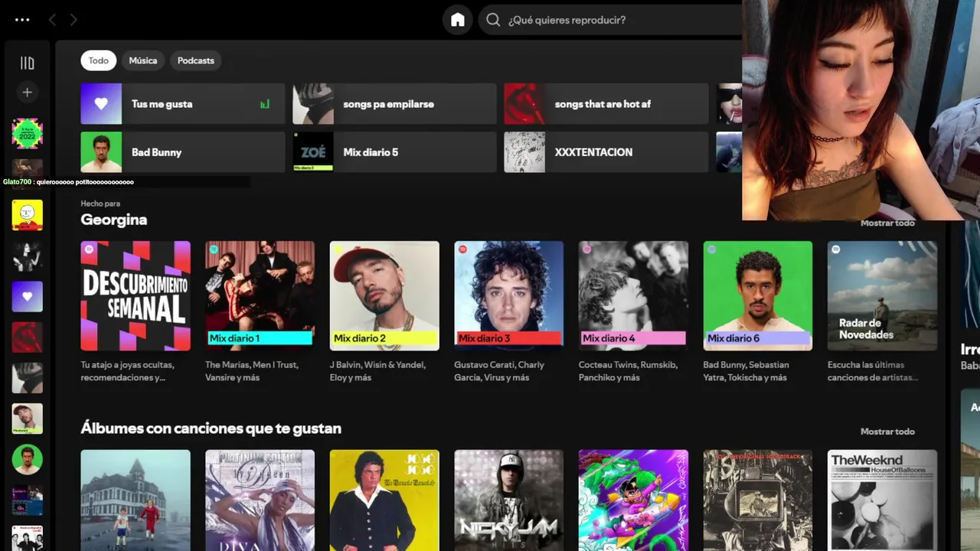Open the Mix diario 1 card
This screenshot has height=551, width=980.
pyautogui.click(x=260, y=296)
